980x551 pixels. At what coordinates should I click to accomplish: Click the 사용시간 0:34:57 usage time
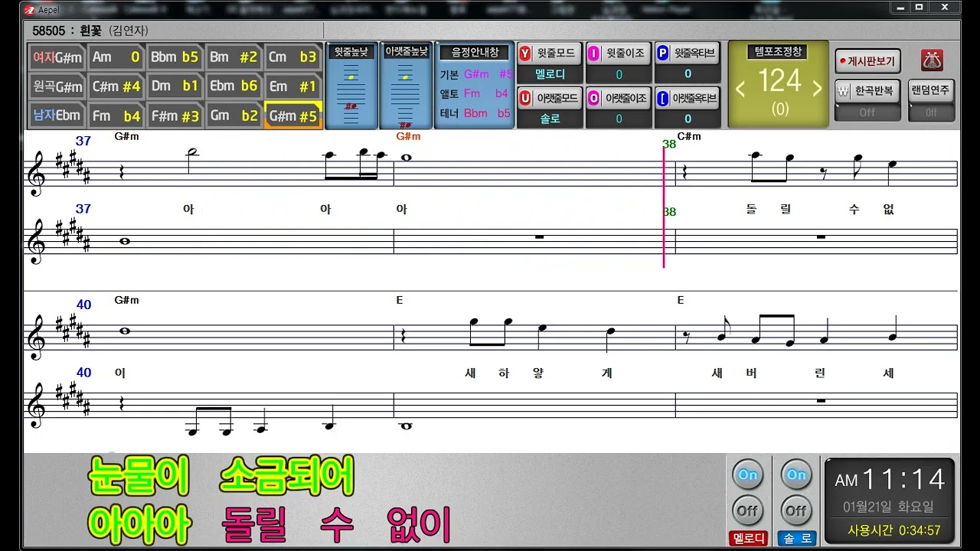pos(893,530)
